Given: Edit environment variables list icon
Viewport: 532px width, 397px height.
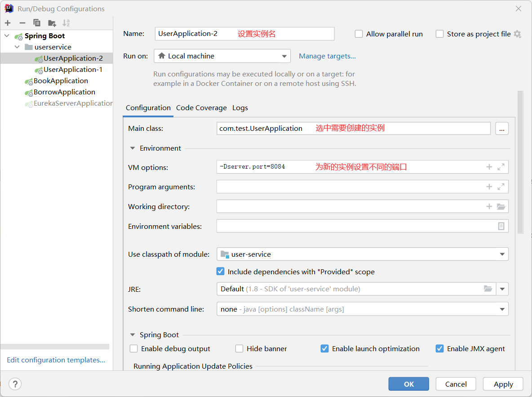Looking at the screenshot, I should click(x=501, y=226).
